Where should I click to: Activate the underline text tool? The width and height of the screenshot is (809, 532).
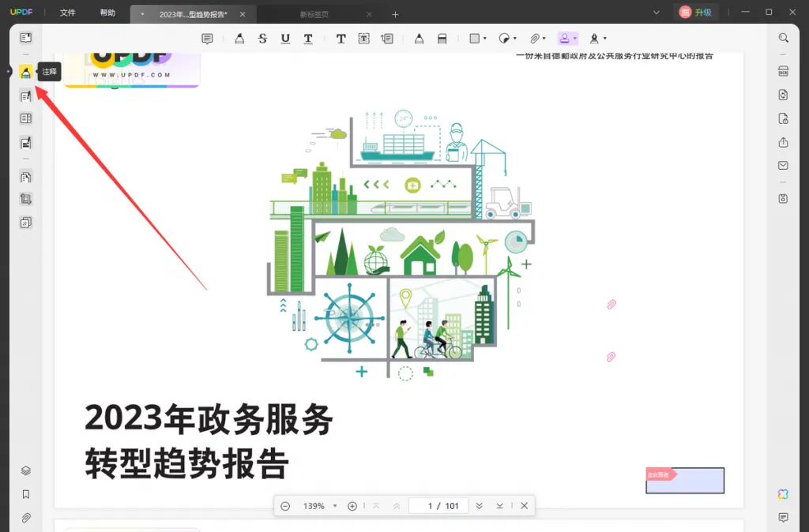click(285, 39)
